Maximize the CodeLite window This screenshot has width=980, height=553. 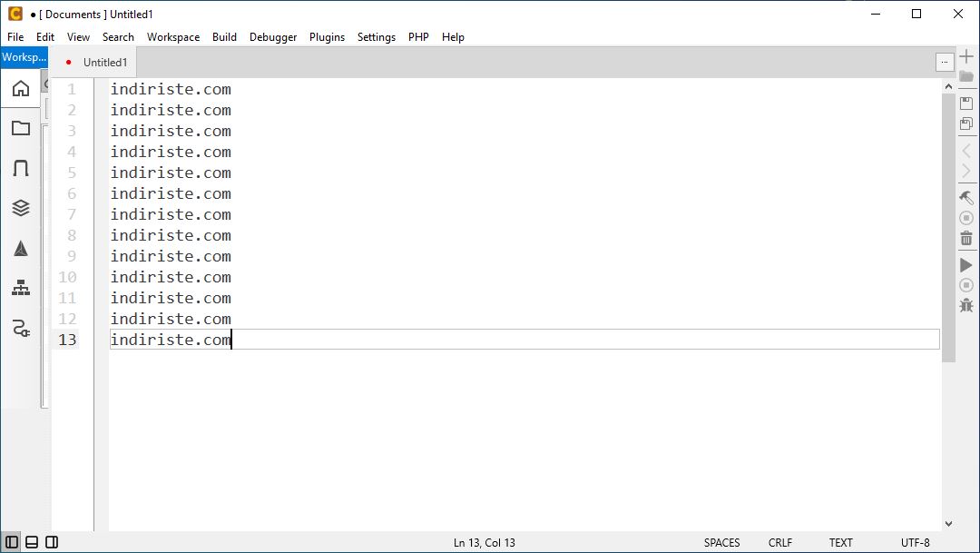(x=916, y=14)
